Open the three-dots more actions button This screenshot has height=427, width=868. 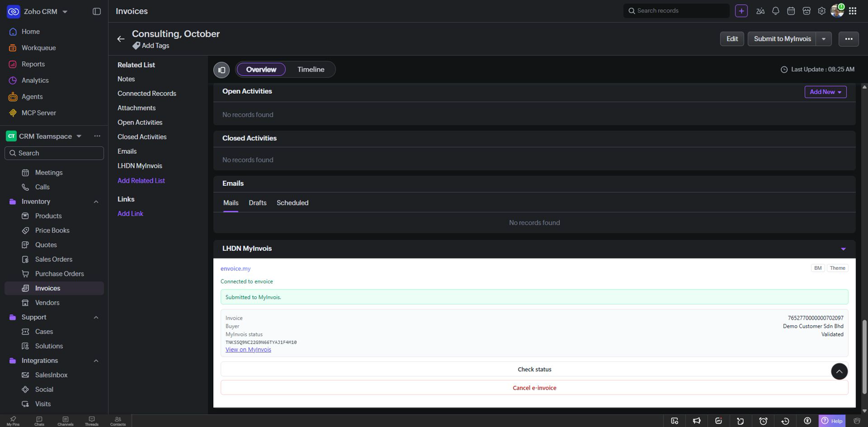coord(848,39)
